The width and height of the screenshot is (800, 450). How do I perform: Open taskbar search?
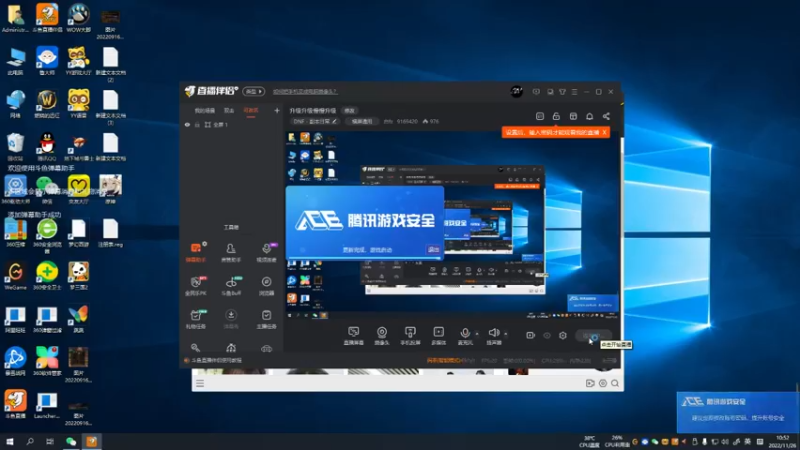coord(30,441)
